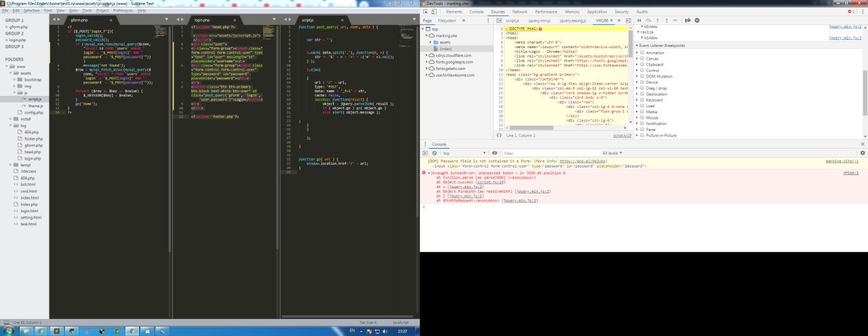Screen dimensions: 868x336
Task: Open the Preferences menu in Sublime Text
Action: [x=123, y=11]
